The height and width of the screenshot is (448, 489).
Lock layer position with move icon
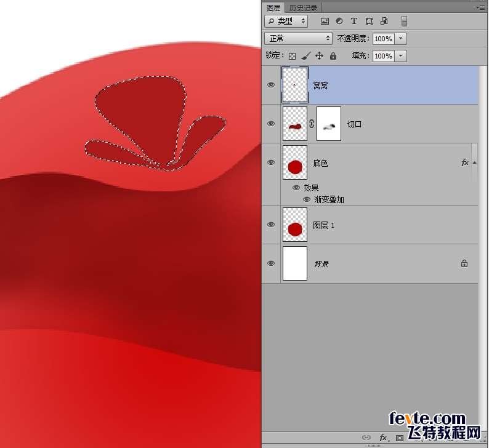click(319, 56)
